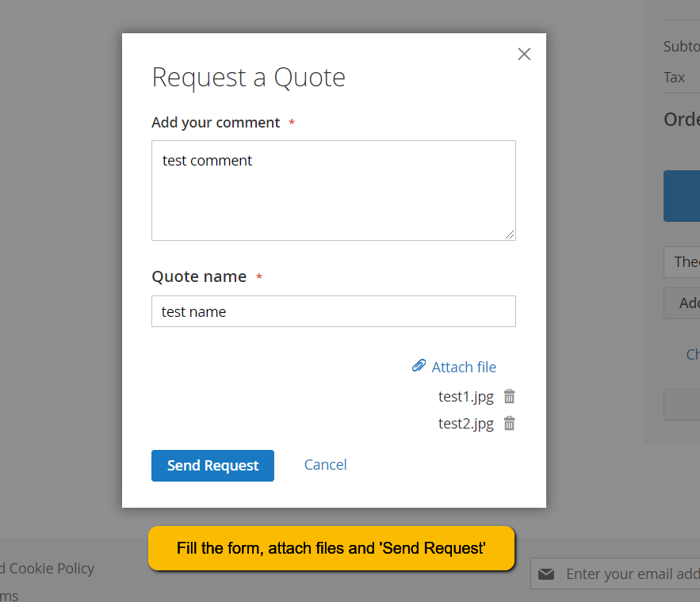Remove test2.jpg with its trash icon
The width and height of the screenshot is (700, 602).
pos(510,423)
